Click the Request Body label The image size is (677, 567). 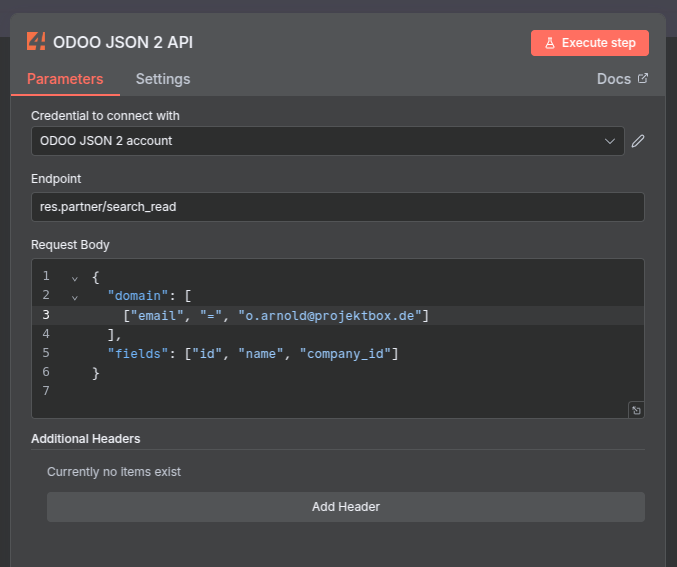[x=70, y=245]
